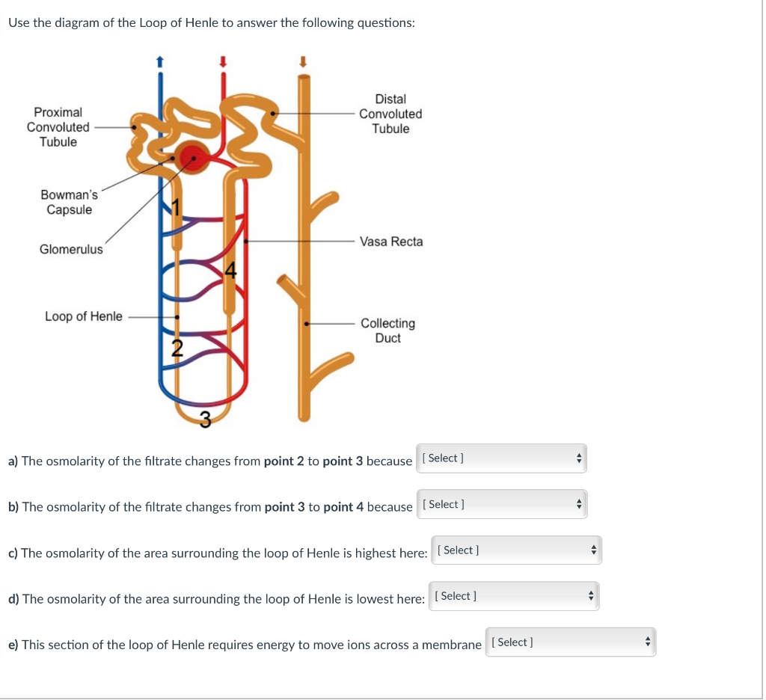The image size is (766, 700).
Task: Open the highest osmolarity dropdown in question c
Action: 516,550
